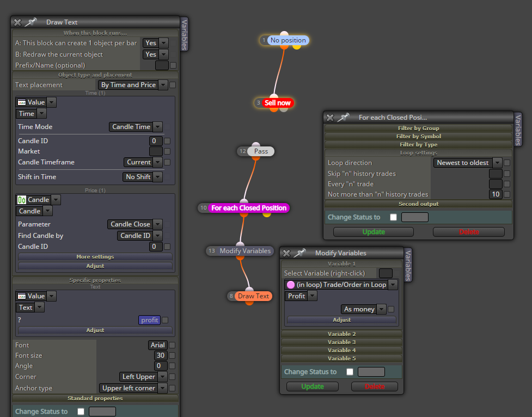Toggle checkbox next to Font size

172,355
